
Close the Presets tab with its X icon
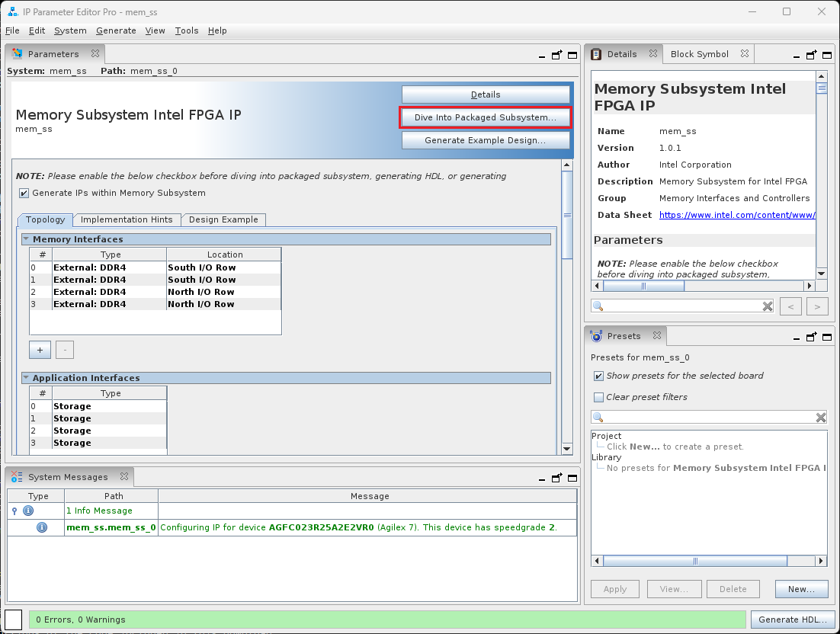point(657,336)
